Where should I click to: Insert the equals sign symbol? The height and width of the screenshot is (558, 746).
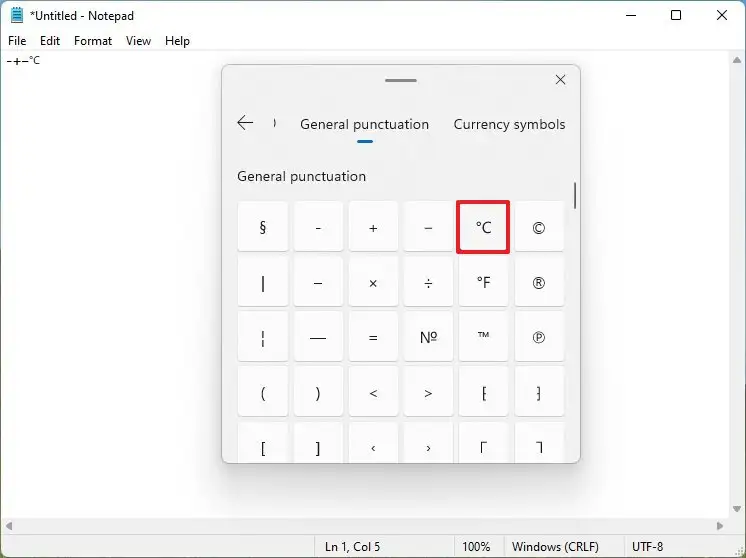[x=373, y=337]
